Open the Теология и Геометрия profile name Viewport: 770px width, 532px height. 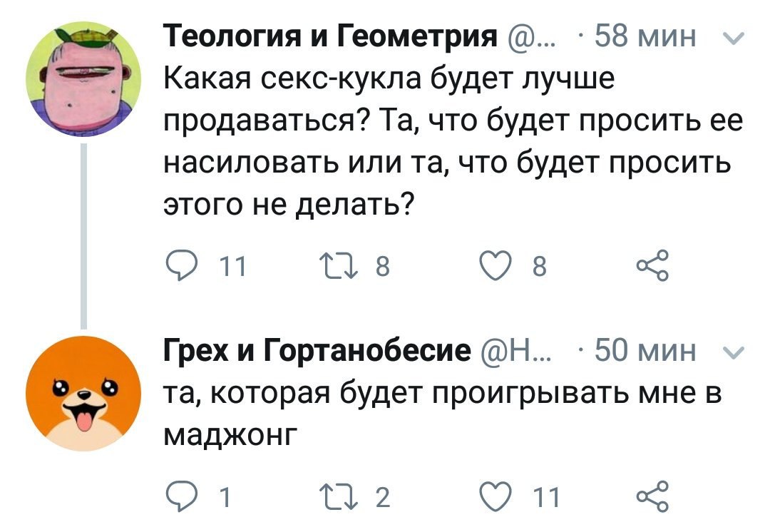click(332, 36)
